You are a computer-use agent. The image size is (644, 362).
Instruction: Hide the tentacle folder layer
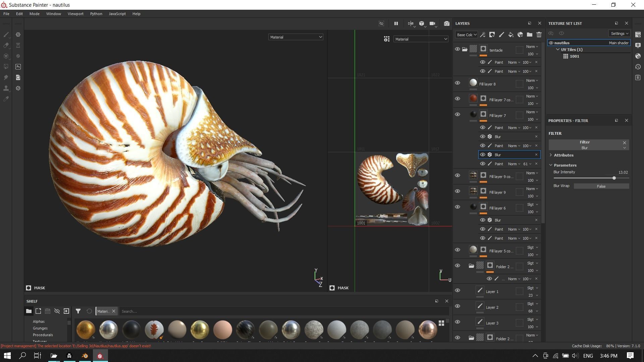(x=457, y=49)
